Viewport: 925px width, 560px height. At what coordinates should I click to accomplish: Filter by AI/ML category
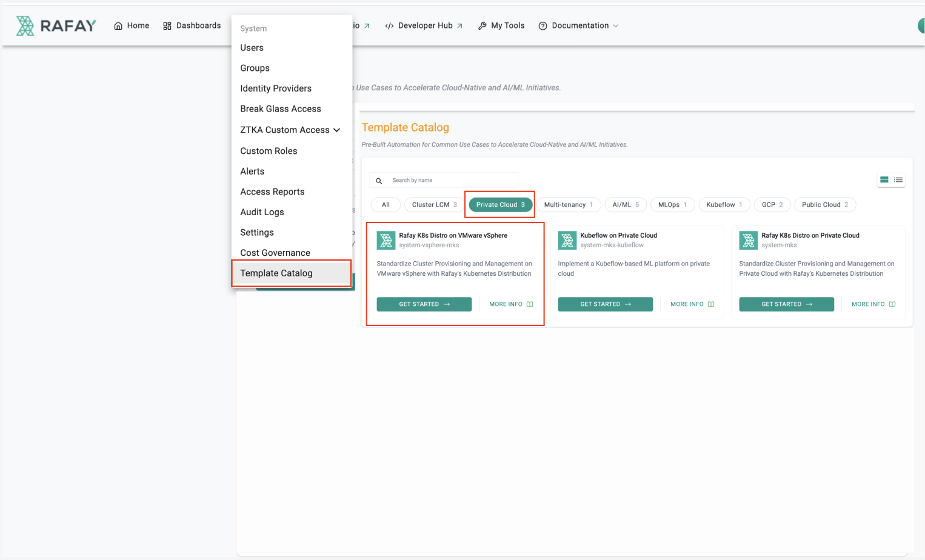coord(626,205)
